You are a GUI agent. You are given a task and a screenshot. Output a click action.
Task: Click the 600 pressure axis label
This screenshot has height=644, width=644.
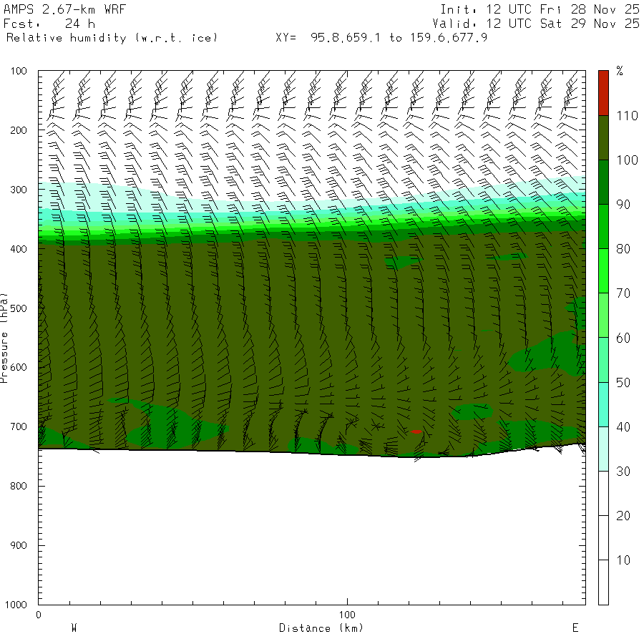click(19, 368)
